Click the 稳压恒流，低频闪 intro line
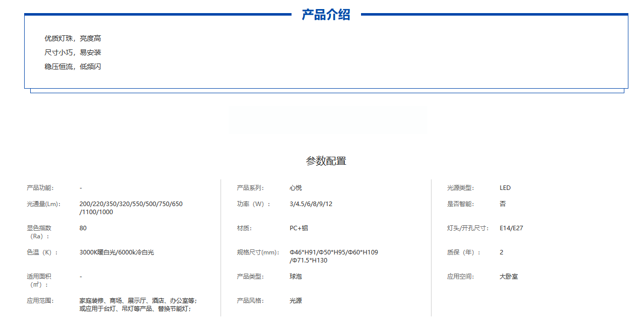The width and height of the screenshot is (644, 327). (x=73, y=67)
